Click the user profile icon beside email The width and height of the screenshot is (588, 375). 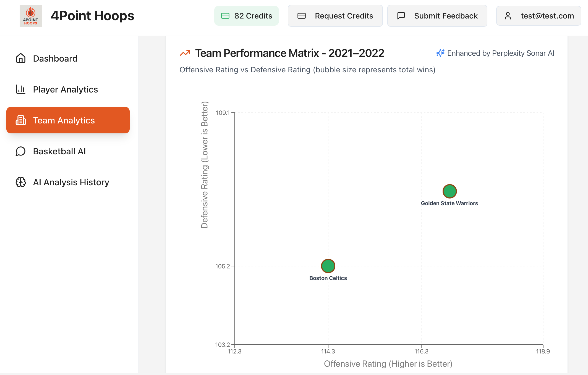508,16
